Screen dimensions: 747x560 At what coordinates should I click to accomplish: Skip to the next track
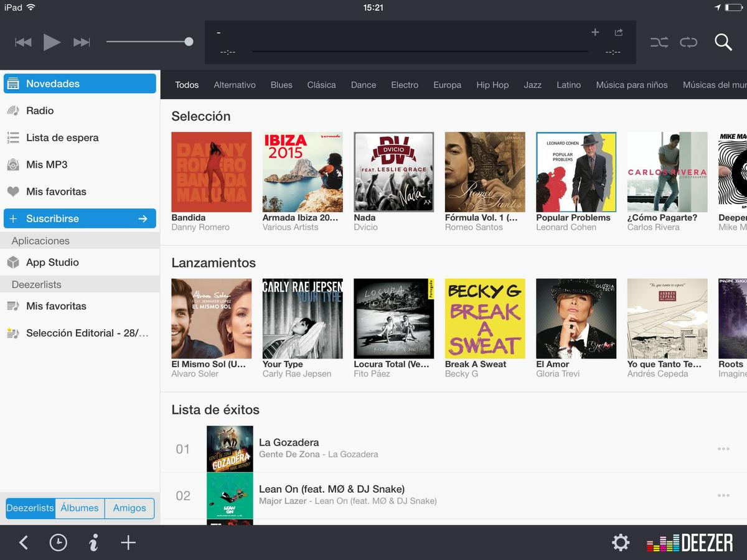click(x=82, y=42)
